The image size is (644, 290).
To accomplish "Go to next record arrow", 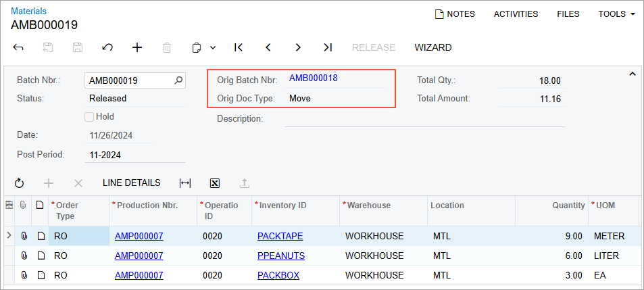I will coord(298,47).
